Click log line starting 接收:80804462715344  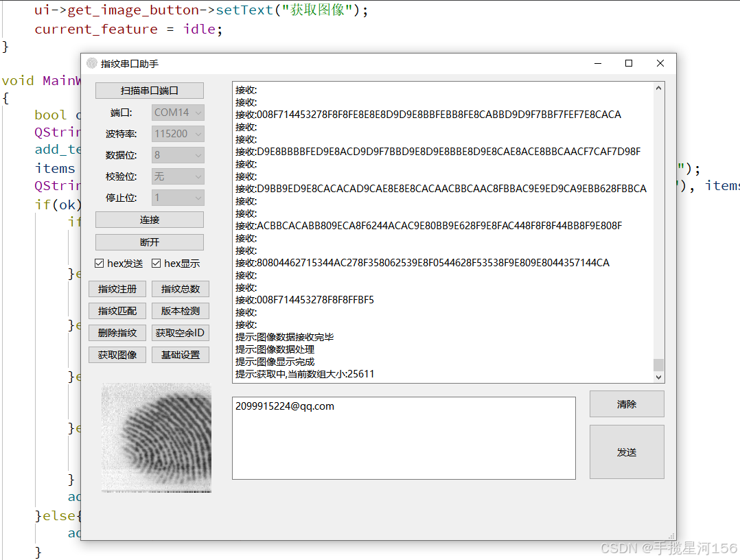click(422, 263)
